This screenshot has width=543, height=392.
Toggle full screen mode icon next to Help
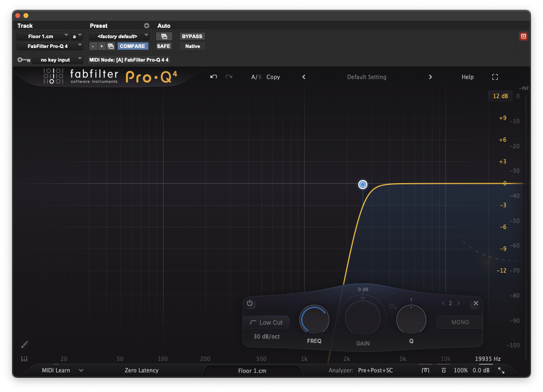[495, 77]
